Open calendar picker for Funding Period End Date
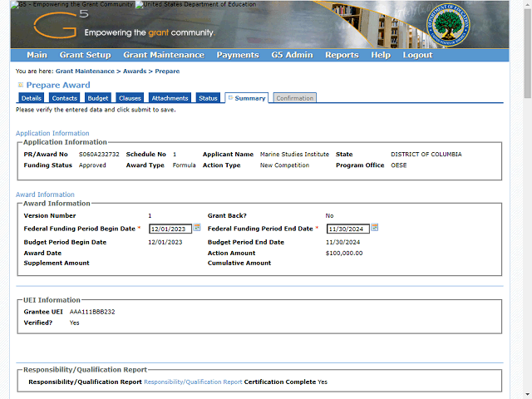The image size is (532, 399). (x=375, y=228)
